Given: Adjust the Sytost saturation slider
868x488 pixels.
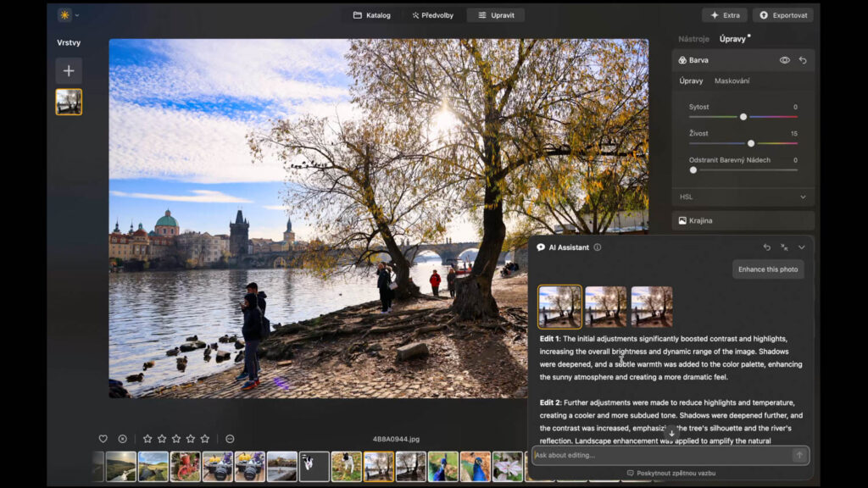Looking at the screenshot, I should click(743, 117).
